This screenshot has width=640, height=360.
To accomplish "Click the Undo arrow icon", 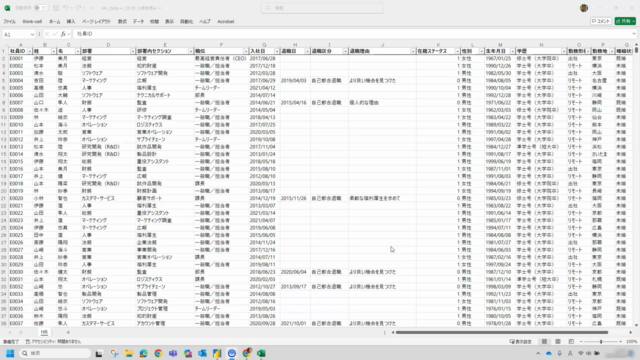I will 66,8.
